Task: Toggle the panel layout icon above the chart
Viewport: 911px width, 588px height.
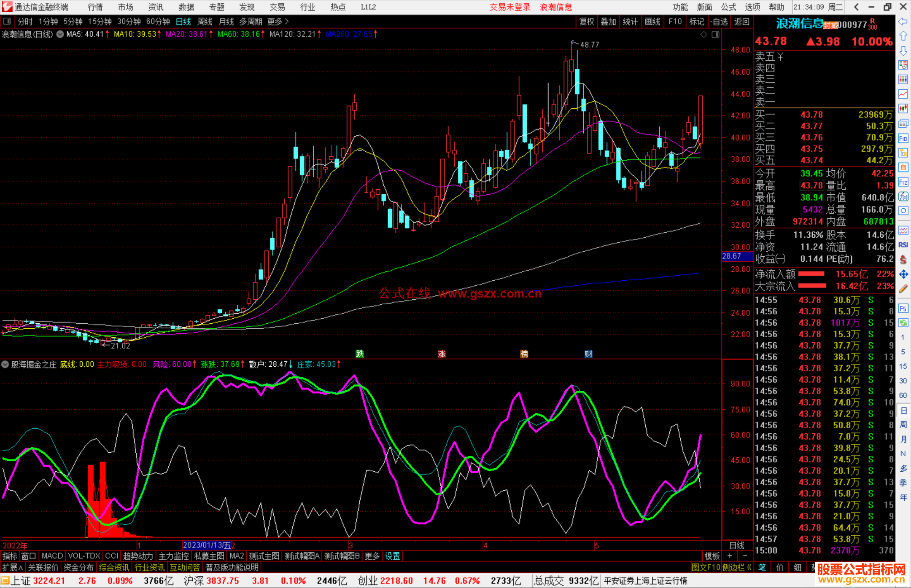Action: point(715,35)
